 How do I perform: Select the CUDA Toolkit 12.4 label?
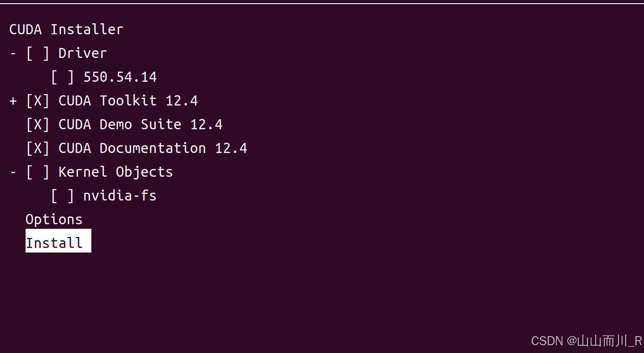coord(128,101)
